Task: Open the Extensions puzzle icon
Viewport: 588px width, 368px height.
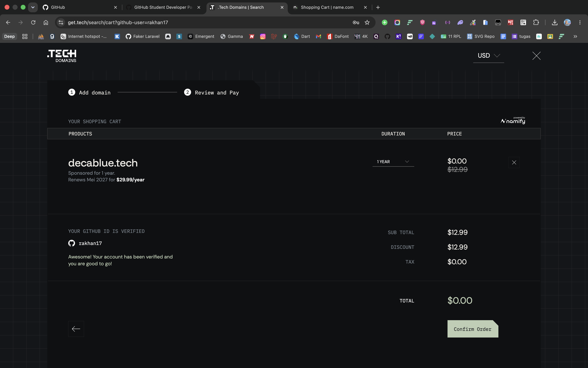Action: (536, 22)
